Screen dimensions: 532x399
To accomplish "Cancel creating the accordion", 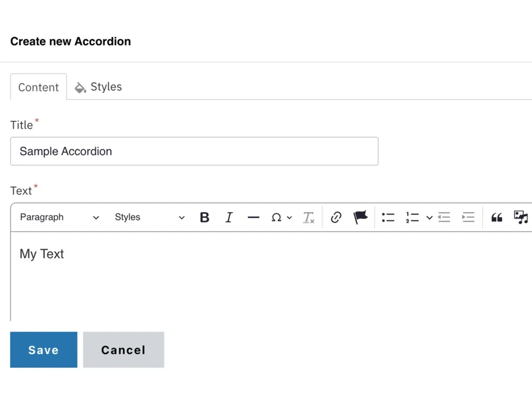I will click(x=123, y=350).
